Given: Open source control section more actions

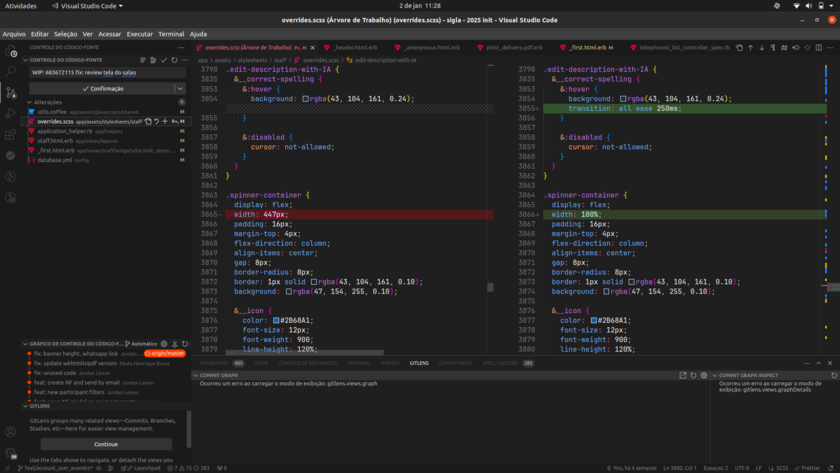Looking at the screenshot, I should (x=185, y=60).
